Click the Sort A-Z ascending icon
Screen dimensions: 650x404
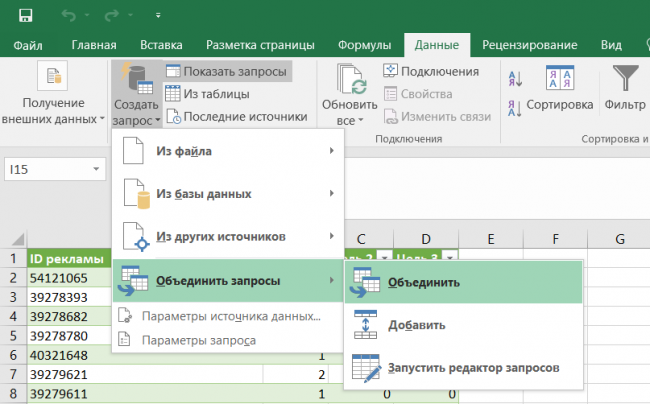point(515,79)
